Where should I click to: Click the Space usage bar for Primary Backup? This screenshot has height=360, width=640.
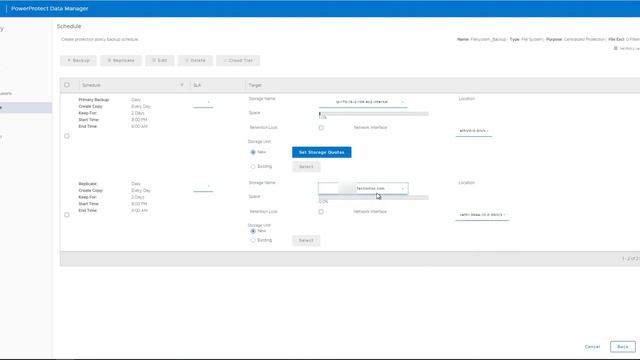point(373,114)
